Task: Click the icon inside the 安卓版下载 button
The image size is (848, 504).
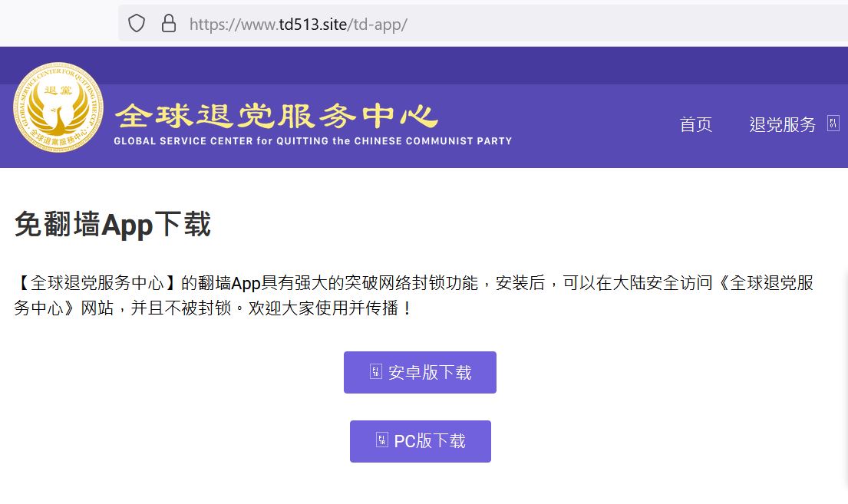Action: tap(376, 372)
